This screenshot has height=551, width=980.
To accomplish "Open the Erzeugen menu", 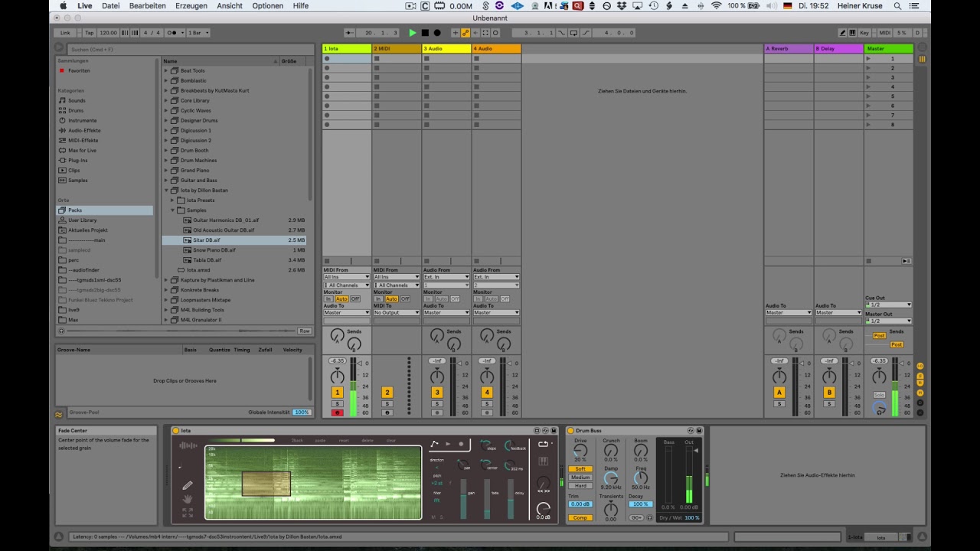I will (x=191, y=5).
